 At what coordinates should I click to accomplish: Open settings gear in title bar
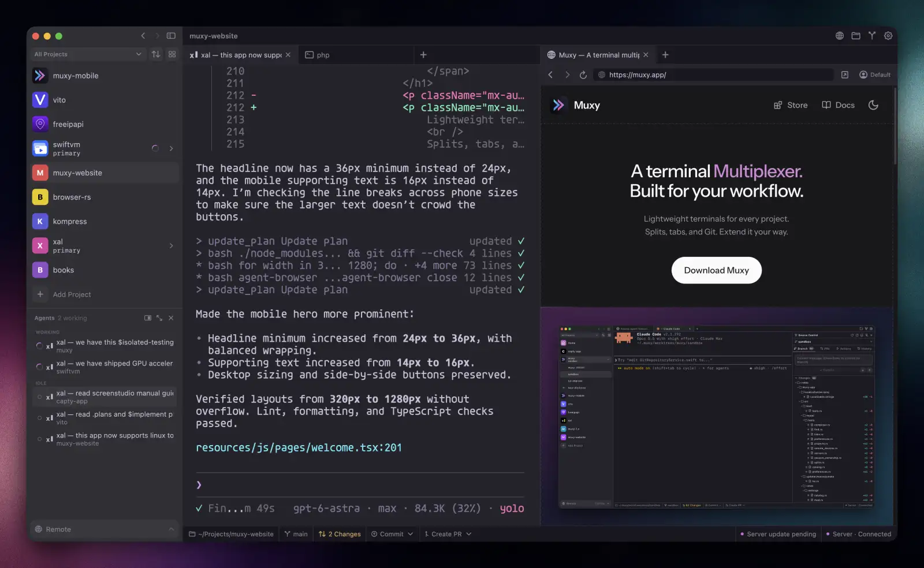coord(888,36)
